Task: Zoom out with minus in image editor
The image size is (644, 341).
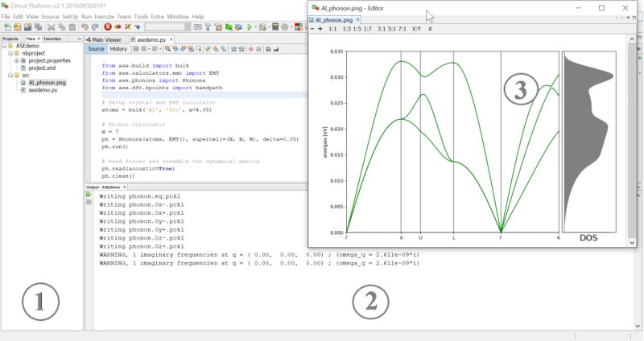Action: [x=312, y=29]
